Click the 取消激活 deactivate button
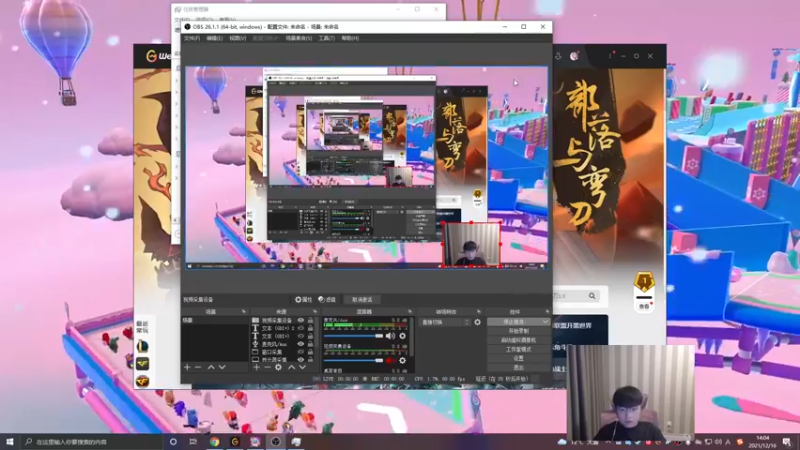Image resolution: width=800 pixels, height=450 pixels. pyautogui.click(x=362, y=299)
